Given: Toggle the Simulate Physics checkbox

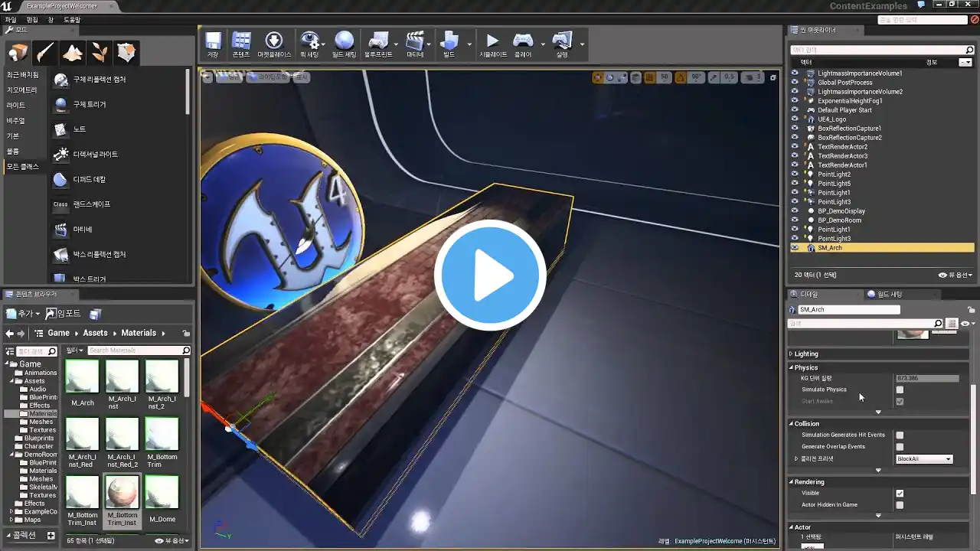Looking at the screenshot, I should [900, 390].
